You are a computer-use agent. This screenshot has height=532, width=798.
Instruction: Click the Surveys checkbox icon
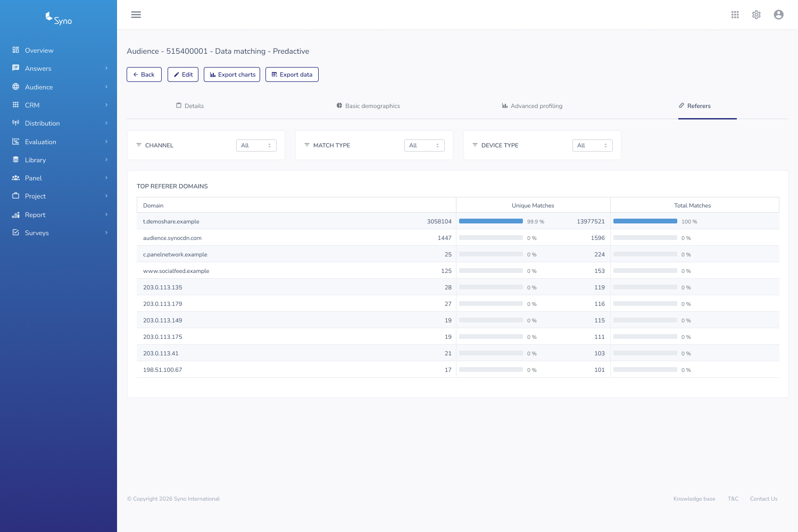click(15, 232)
